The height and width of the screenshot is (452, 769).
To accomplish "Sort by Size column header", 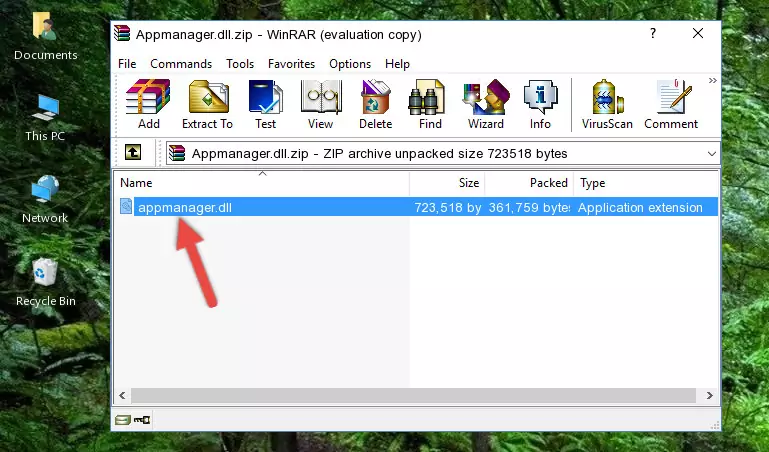I will [447, 183].
